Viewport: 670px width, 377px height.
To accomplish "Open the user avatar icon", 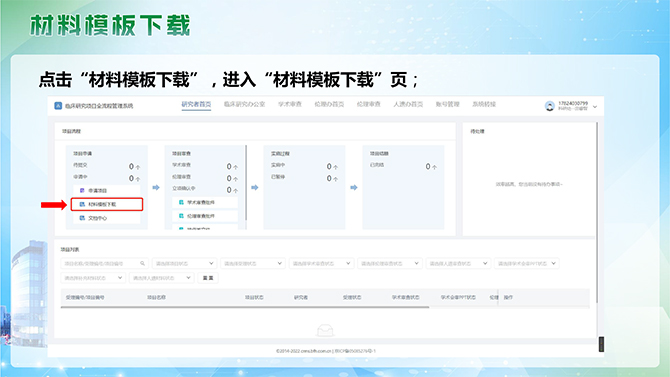I will (550, 106).
